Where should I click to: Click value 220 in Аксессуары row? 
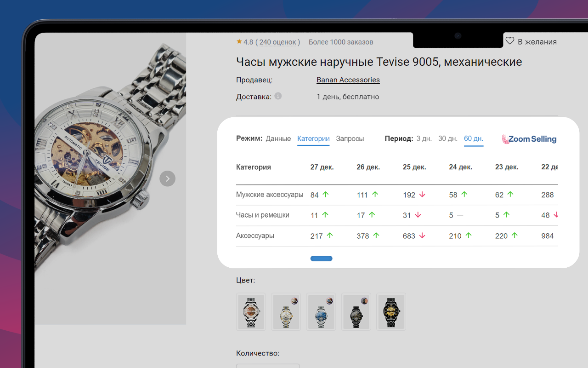[501, 236]
